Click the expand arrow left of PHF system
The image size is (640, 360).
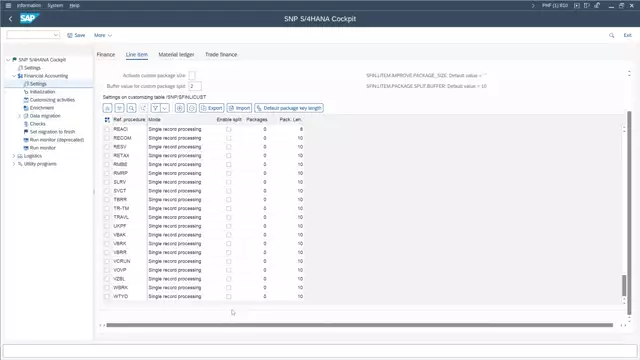[x=533, y=6]
